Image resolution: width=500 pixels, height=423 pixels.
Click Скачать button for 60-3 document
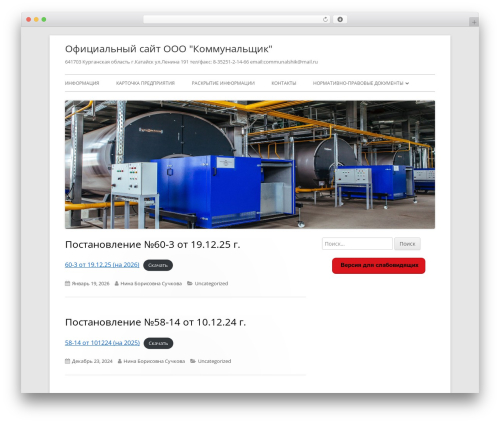point(158,265)
